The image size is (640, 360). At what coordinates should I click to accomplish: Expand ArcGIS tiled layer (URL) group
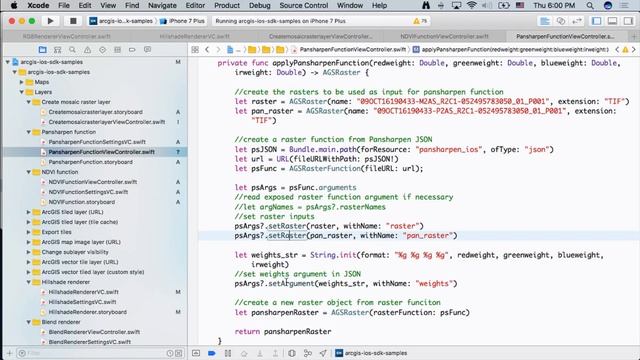29,212
